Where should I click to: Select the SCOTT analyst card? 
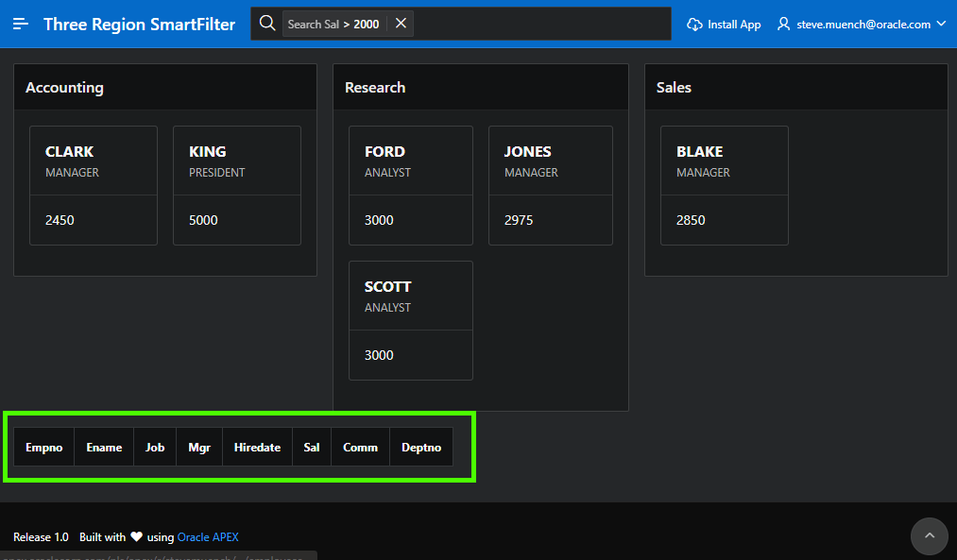click(410, 320)
